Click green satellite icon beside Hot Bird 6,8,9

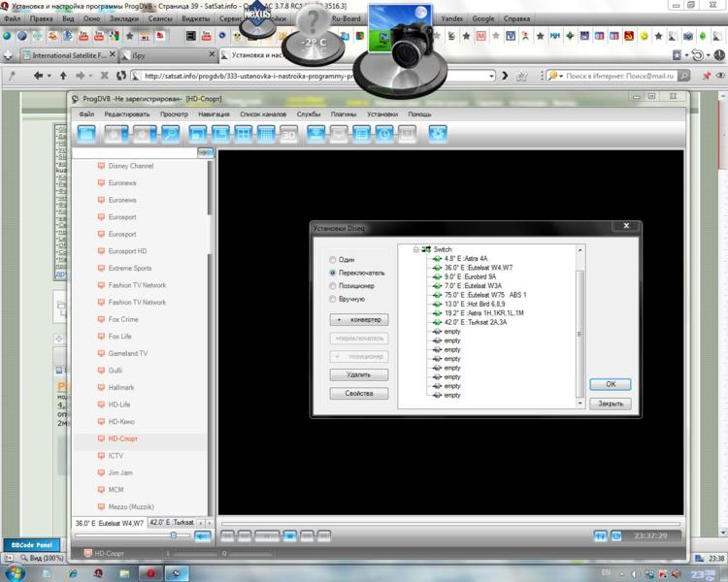(437, 304)
